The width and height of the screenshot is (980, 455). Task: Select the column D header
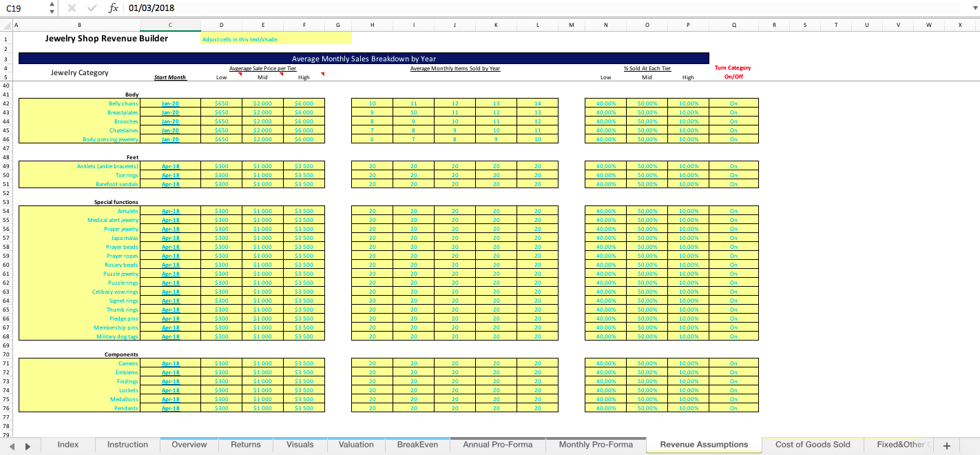(221, 26)
